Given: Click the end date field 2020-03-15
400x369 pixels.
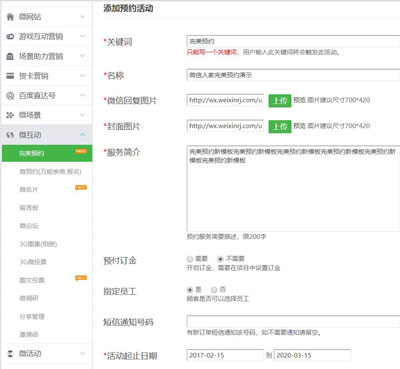Looking at the screenshot, I should [312, 355].
